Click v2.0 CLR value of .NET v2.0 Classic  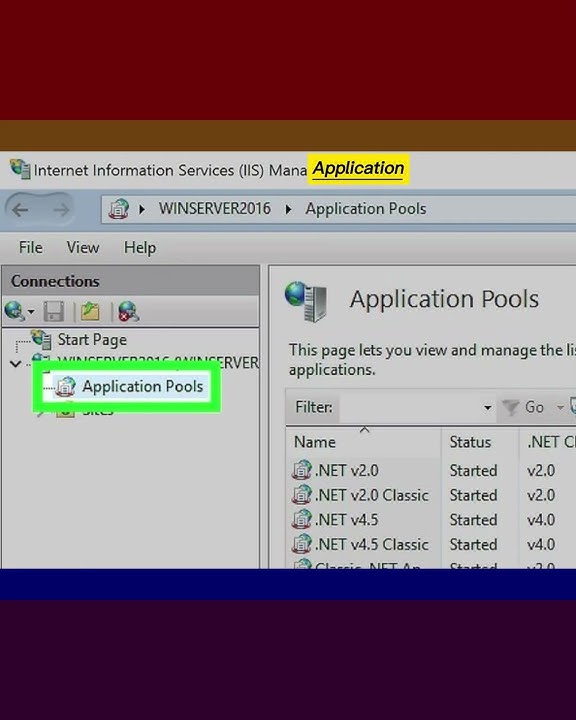[541, 495]
